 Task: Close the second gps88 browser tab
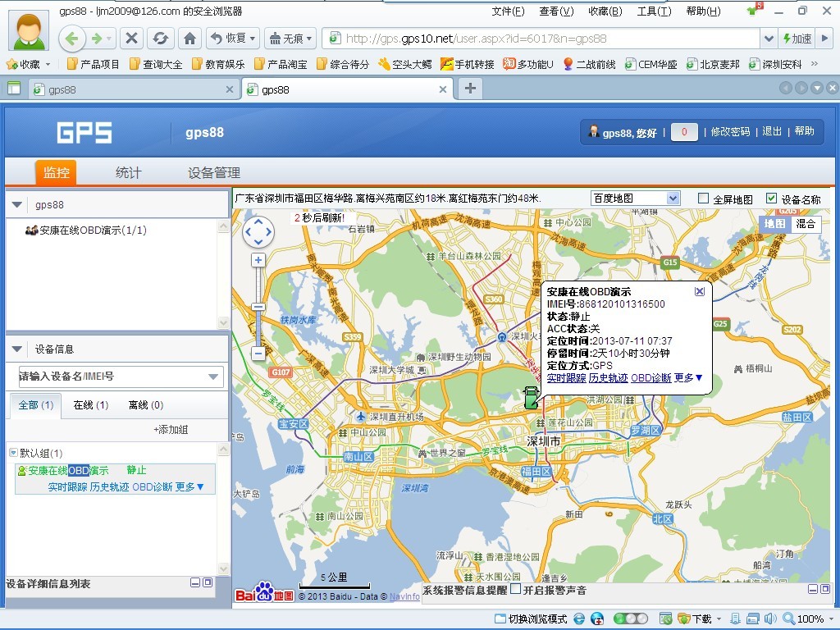[443, 89]
